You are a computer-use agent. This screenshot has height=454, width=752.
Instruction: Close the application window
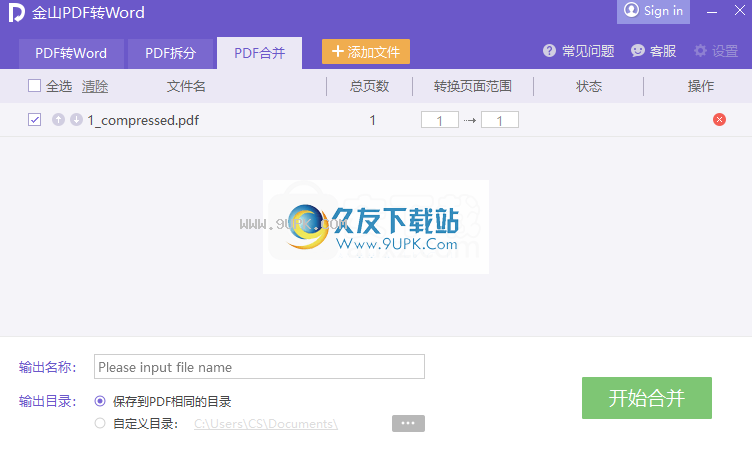click(740, 11)
